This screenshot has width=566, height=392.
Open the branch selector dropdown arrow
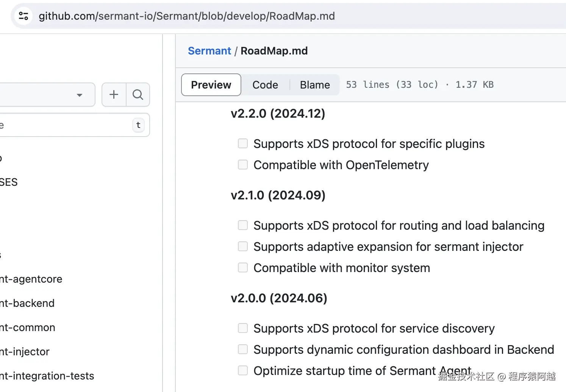tap(79, 95)
